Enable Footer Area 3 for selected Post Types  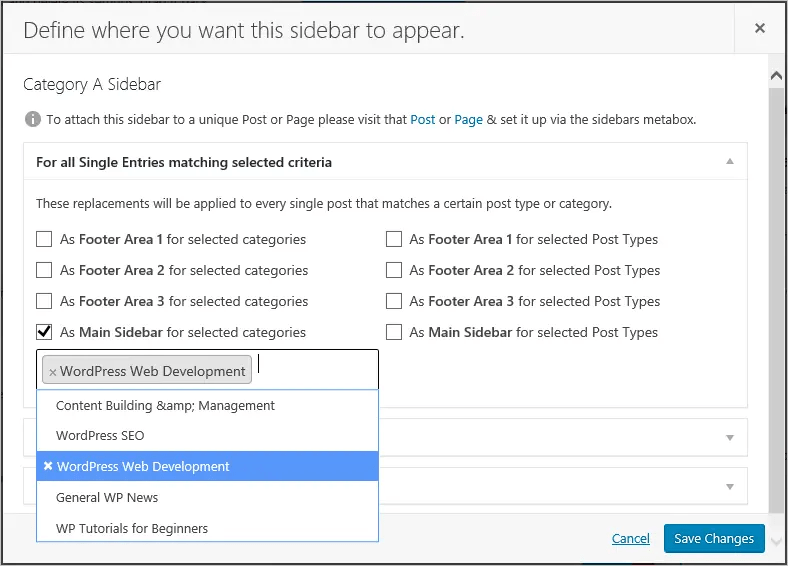pyautogui.click(x=393, y=301)
